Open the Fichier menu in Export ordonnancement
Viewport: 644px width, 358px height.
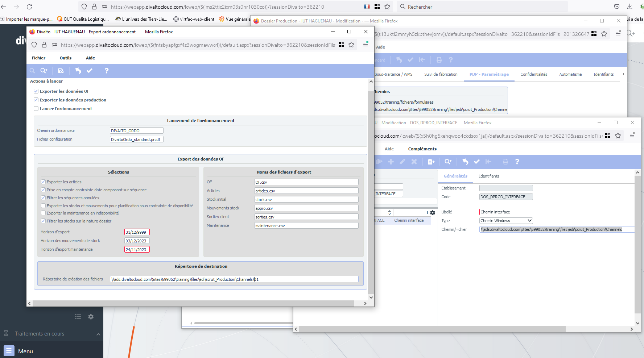38,58
